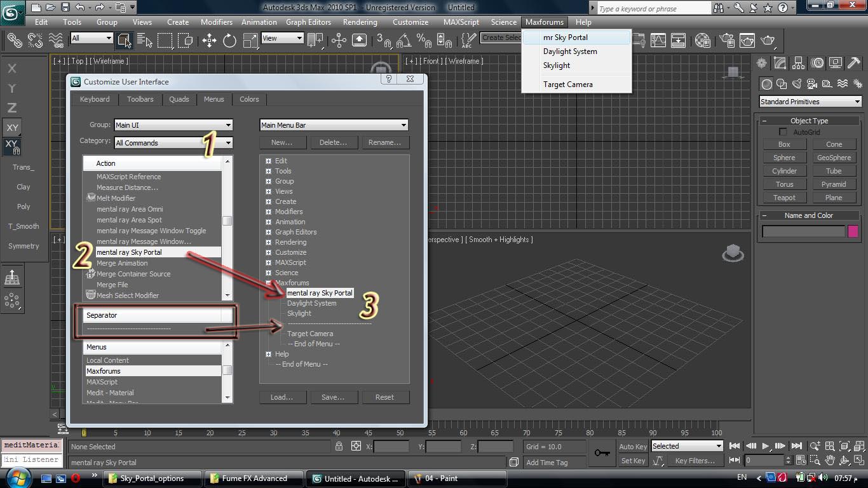Click the magenta object color swatch
The width and height of the screenshot is (868, 488).
[853, 231]
